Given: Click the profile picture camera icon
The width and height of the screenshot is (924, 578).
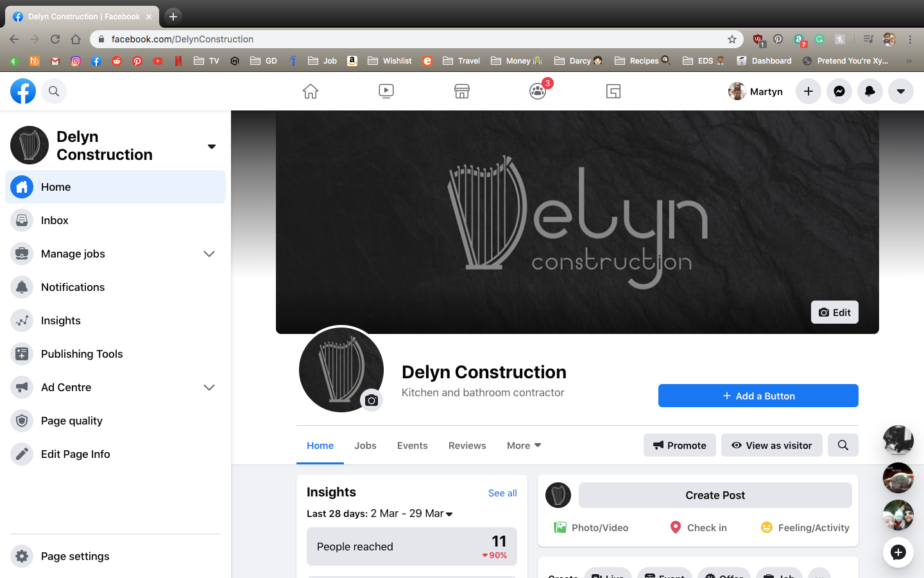Looking at the screenshot, I should pyautogui.click(x=372, y=401).
